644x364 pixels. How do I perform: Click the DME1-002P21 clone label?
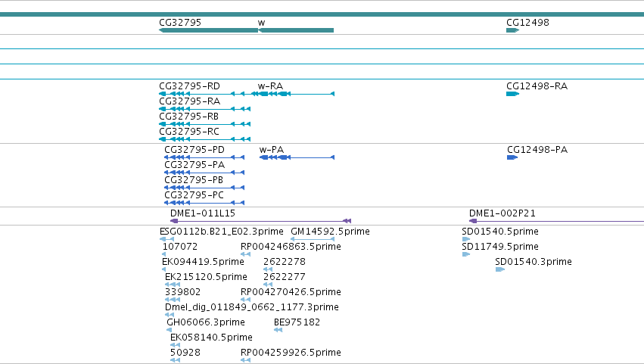coord(502,213)
